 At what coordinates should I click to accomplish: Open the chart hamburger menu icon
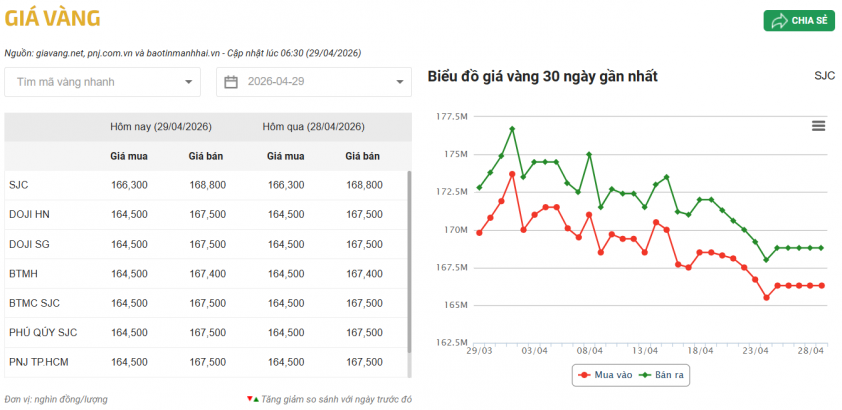(x=818, y=126)
